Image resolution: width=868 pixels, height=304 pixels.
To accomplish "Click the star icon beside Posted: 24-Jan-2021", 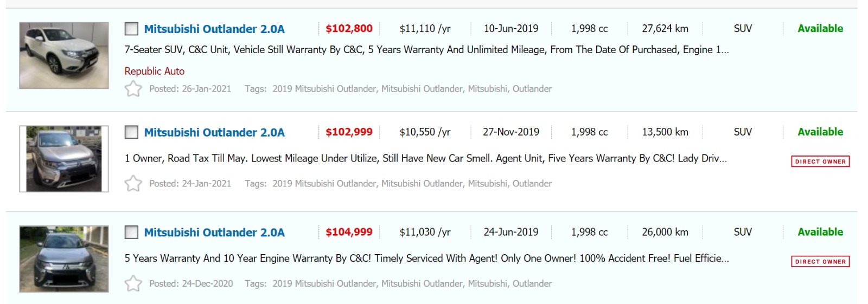I will [133, 184].
